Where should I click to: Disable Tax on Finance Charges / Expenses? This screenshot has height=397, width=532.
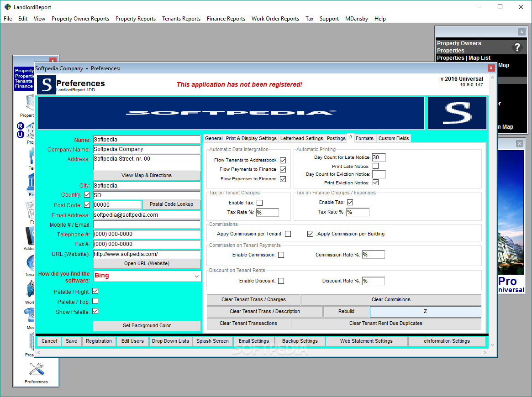350,203
